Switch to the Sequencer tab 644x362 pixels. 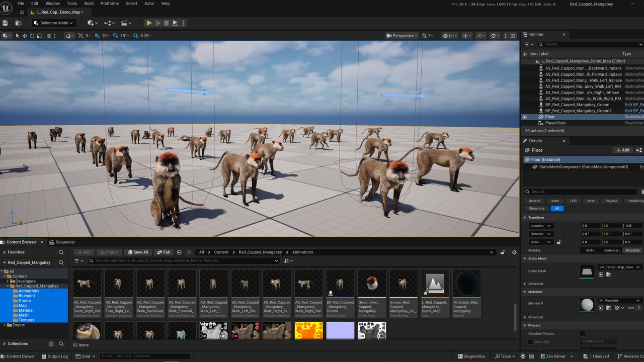[62, 242]
